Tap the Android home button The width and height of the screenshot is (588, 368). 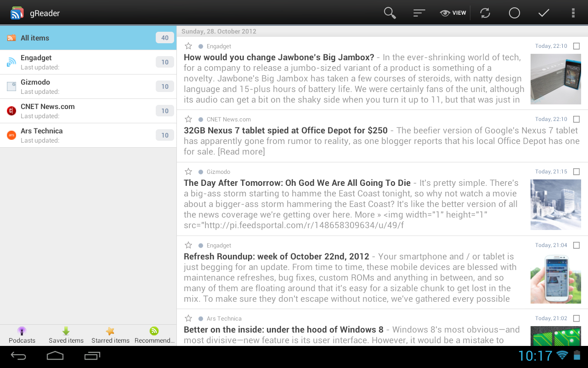click(x=55, y=356)
